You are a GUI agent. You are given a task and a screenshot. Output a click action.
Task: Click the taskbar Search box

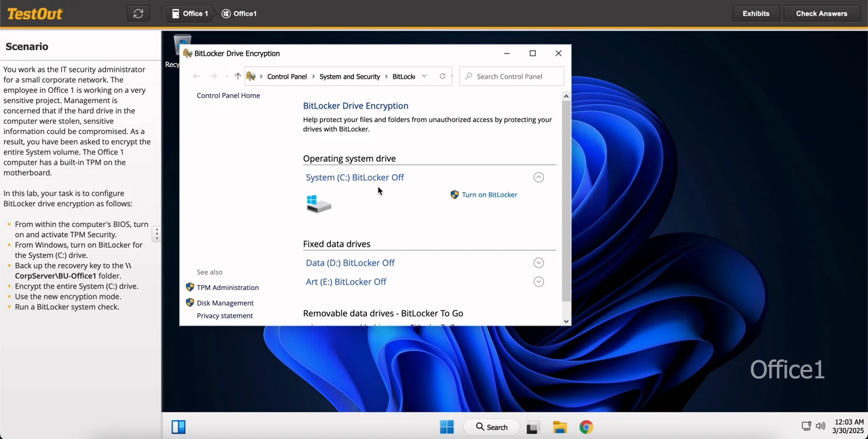[x=491, y=427]
